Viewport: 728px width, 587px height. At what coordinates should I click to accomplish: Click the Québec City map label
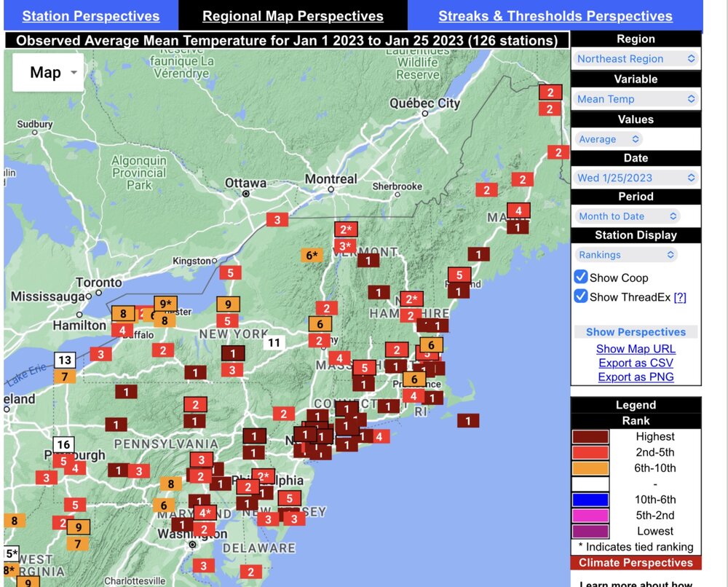point(425,103)
